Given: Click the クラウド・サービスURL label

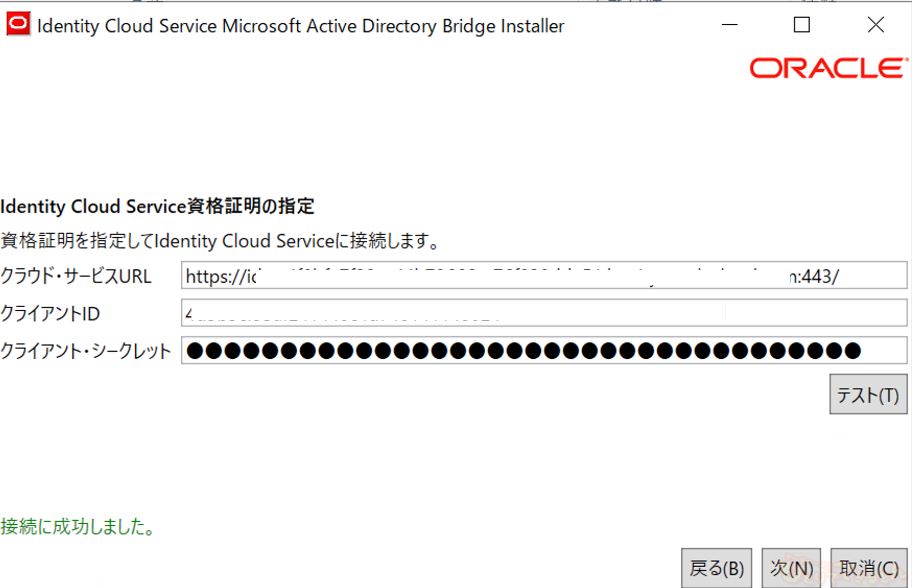Looking at the screenshot, I should 76,276.
